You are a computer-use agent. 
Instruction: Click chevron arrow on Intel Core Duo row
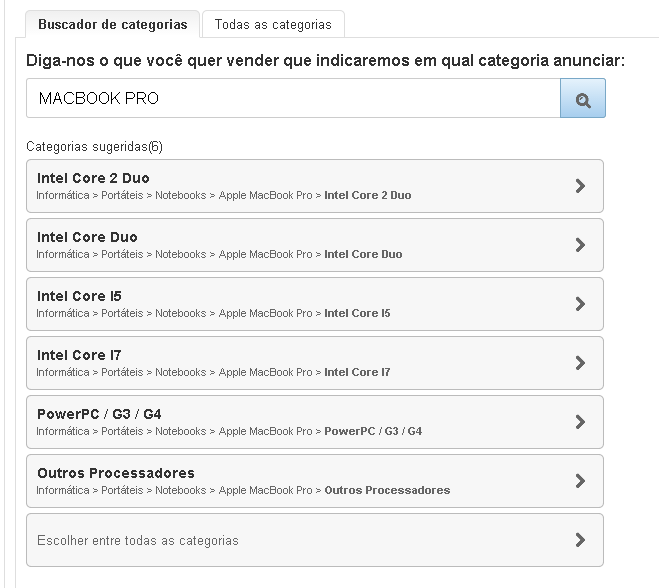click(580, 245)
